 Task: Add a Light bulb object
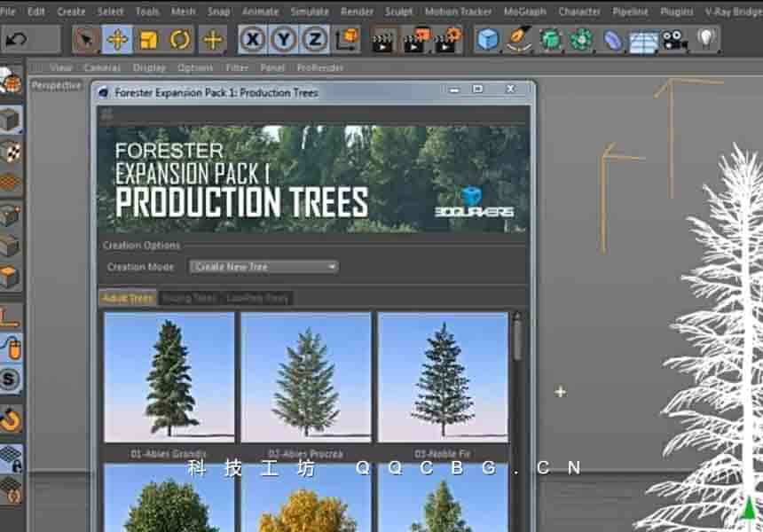pos(706,38)
